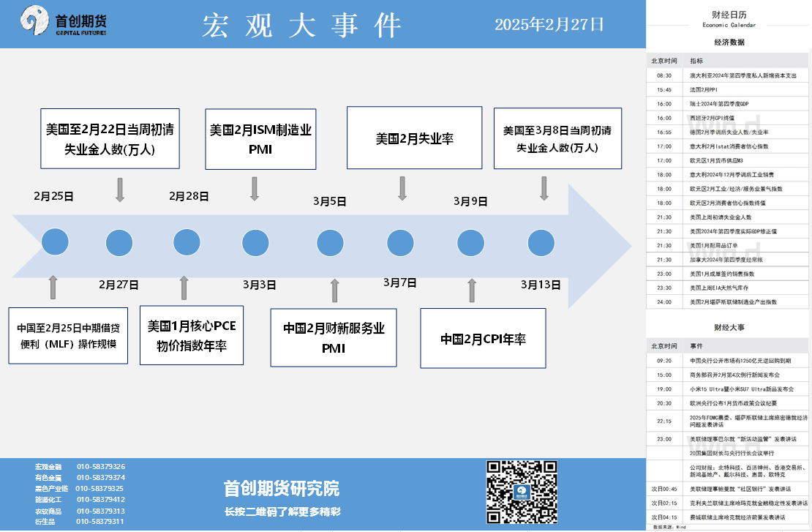Click the event 克利夫兰联储主席哈玛克就金融稳定性发表讲话
This screenshot has width=812, height=532.
pos(727,503)
